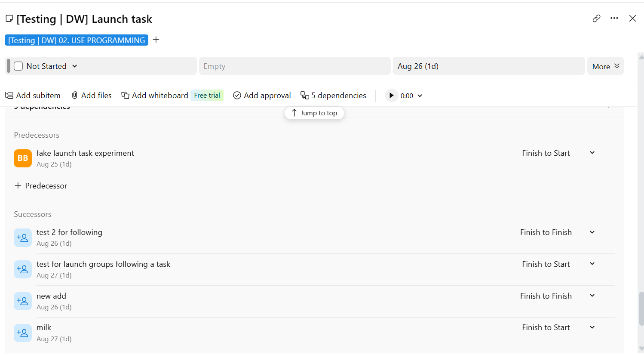This screenshot has width=644, height=355.
Task: Open test for launch groups following a task
Action: (x=103, y=264)
